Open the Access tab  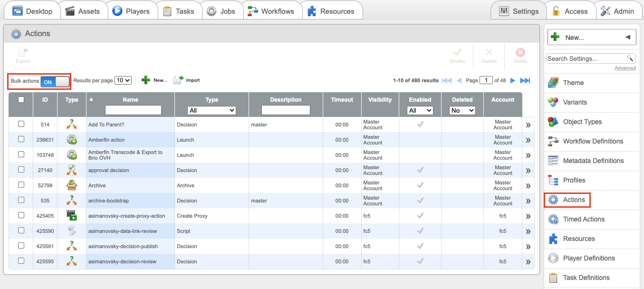[x=570, y=11]
